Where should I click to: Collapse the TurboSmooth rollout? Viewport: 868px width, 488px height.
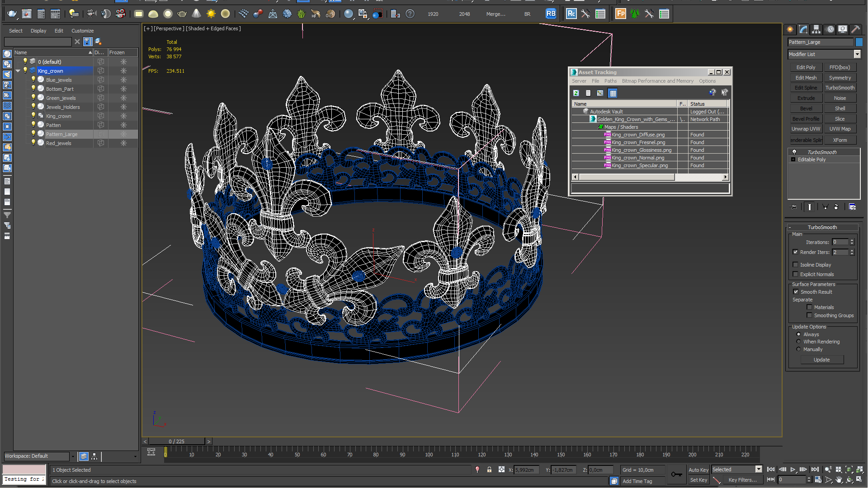(823, 227)
